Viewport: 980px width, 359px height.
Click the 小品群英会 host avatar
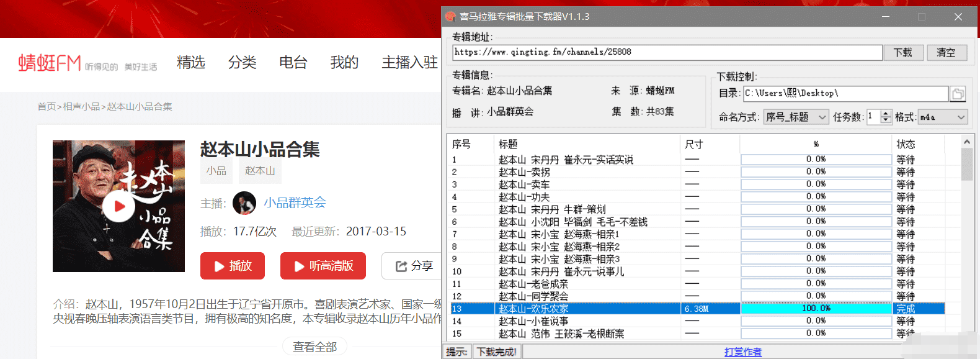point(244,203)
